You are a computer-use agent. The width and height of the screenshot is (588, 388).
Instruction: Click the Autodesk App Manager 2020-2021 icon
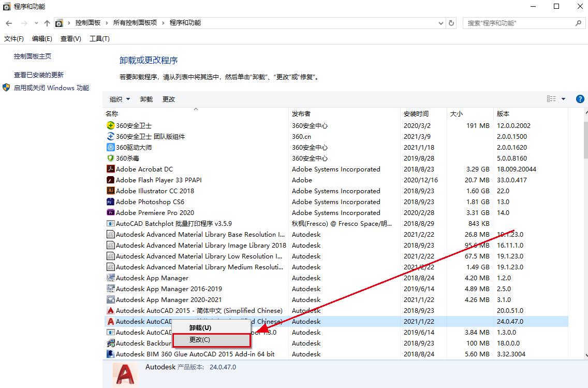point(111,299)
